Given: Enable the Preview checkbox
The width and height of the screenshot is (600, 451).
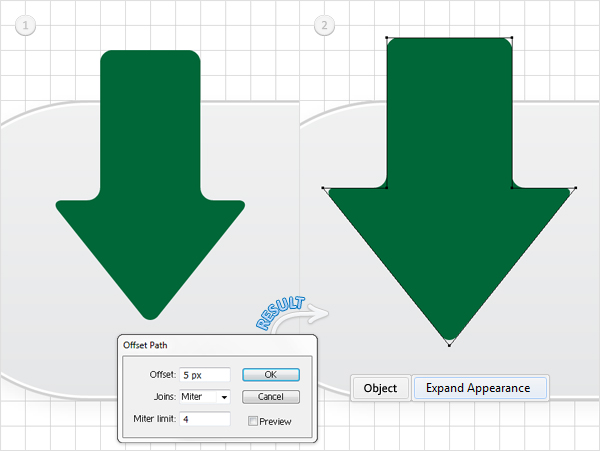Looking at the screenshot, I should [x=253, y=421].
